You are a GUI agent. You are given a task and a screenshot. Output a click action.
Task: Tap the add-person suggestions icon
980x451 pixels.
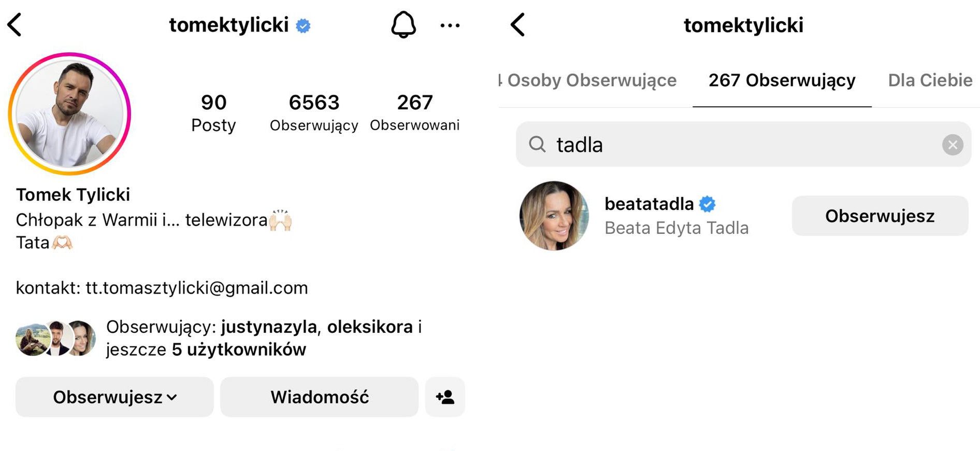tap(445, 397)
